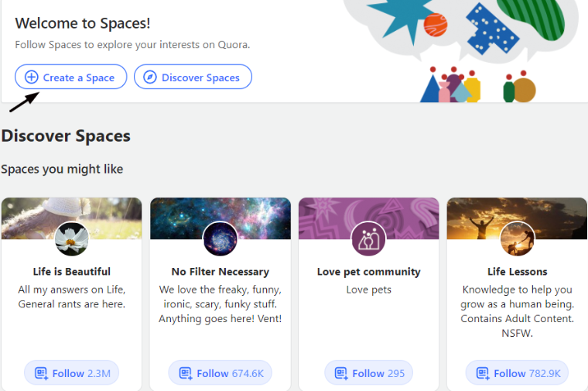Click 'We love the freaky, funny' description
Image resolution: width=588 pixels, height=391 pixels.
[220, 304]
